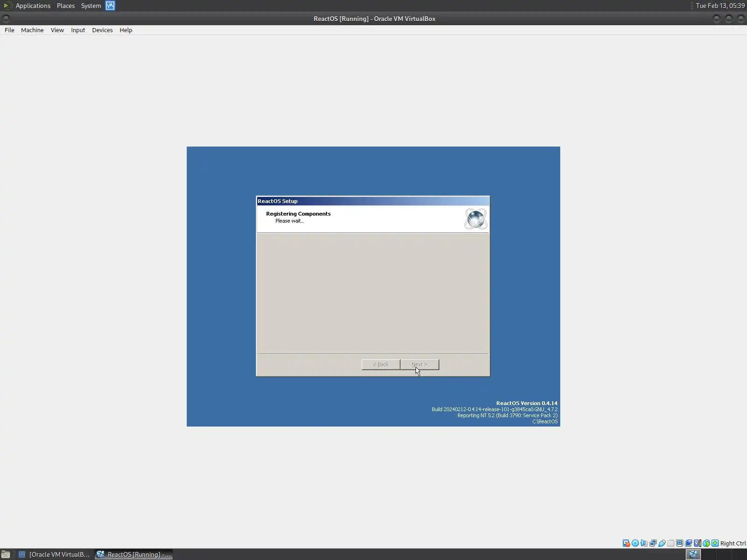Screen dimensions: 747x560
Task: Click the keyboard capture arrow icon
Action: click(x=715, y=543)
